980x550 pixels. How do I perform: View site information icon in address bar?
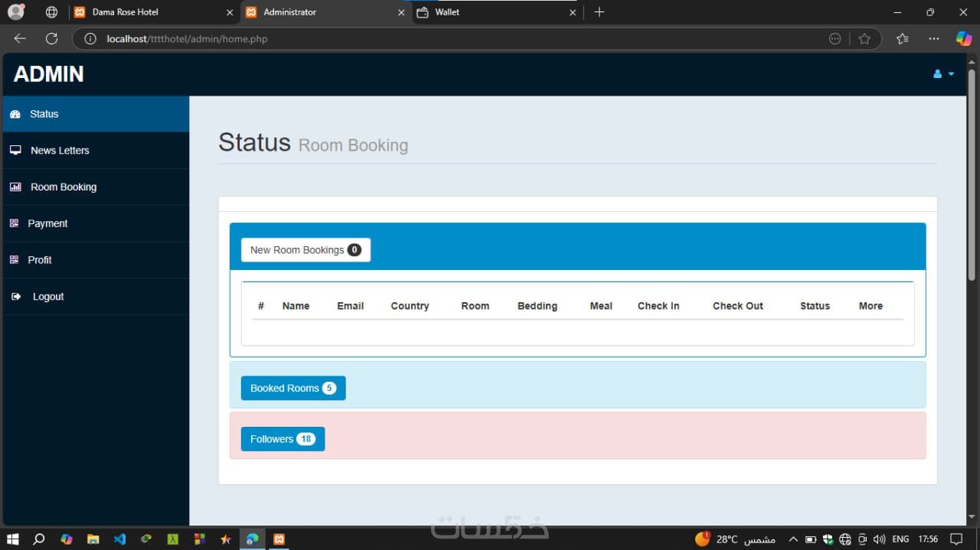coord(90,39)
